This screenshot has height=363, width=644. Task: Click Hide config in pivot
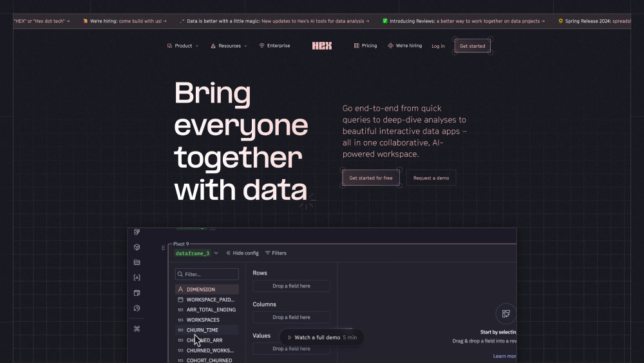pyautogui.click(x=242, y=253)
